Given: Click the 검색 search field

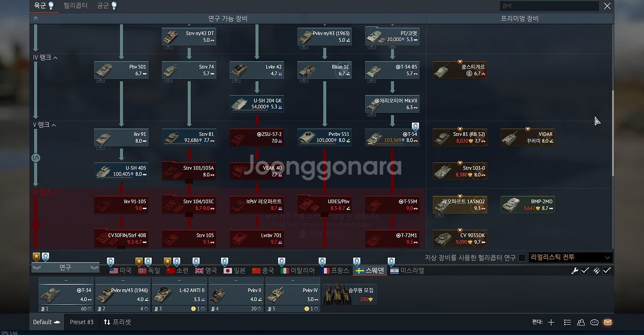Looking at the screenshot, I should click(549, 6).
